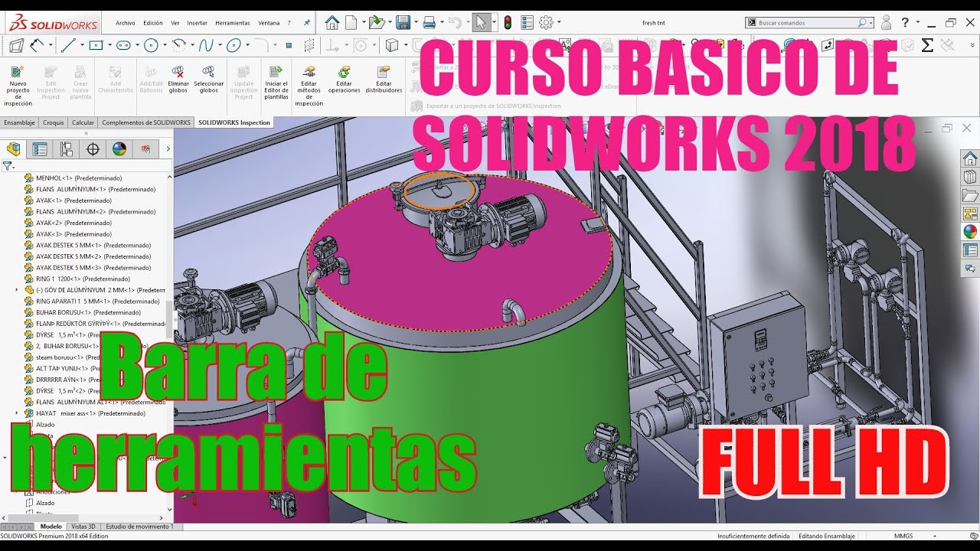Open File Properties list icon
The image size is (980, 551).
[x=527, y=22]
